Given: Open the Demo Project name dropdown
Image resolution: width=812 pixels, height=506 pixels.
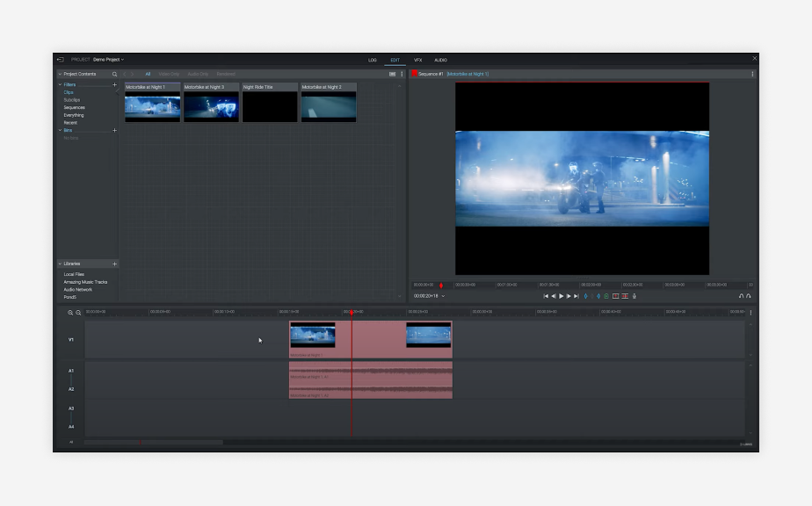Looking at the screenshot, I should 108,60.
